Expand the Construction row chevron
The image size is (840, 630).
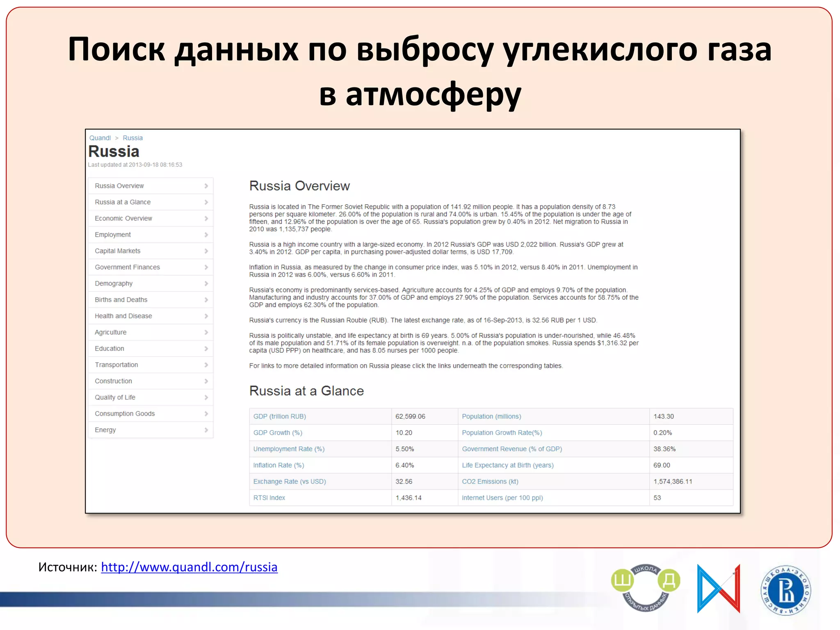coord(206,381)
